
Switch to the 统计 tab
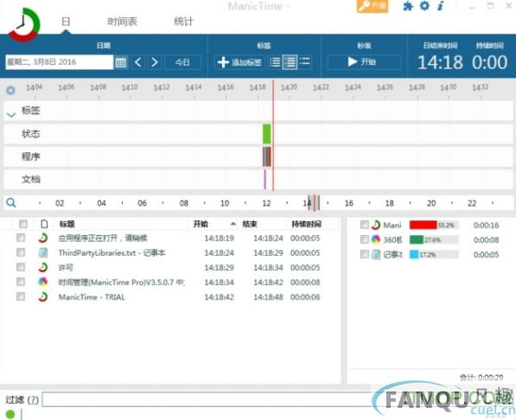pyautogui.click(x=183, y=22)
